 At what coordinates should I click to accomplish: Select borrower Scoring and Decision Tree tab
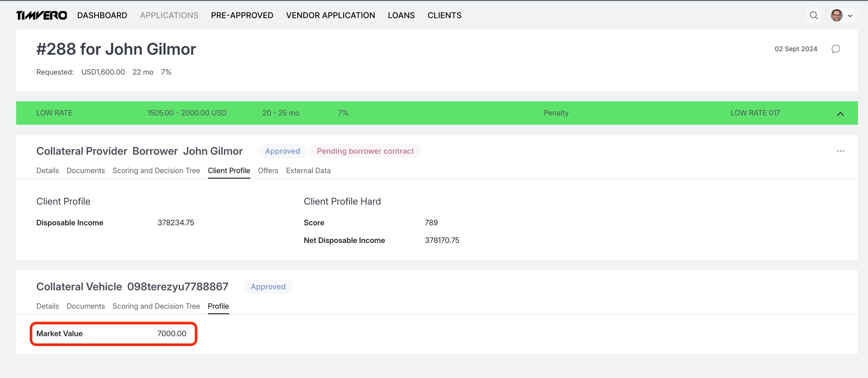point(156,171)
